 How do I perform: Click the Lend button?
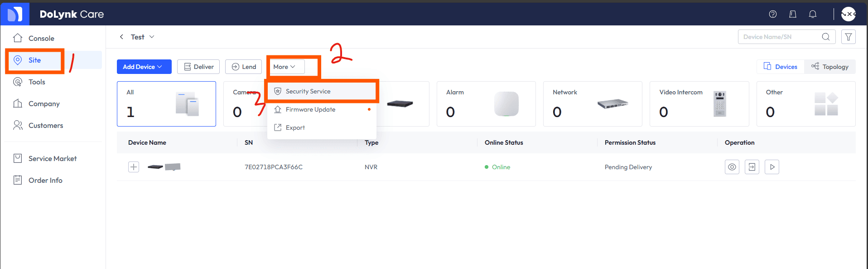(244, 67)
